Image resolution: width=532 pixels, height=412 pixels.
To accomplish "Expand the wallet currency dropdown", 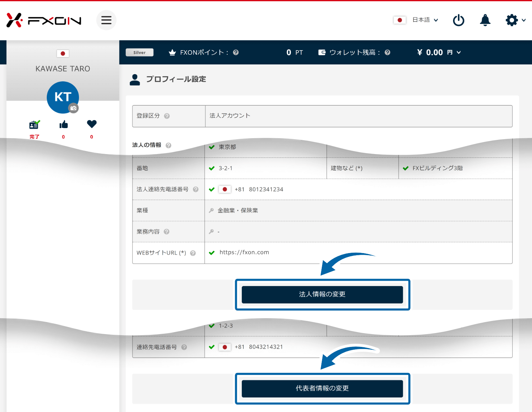I will coord(459,52).
